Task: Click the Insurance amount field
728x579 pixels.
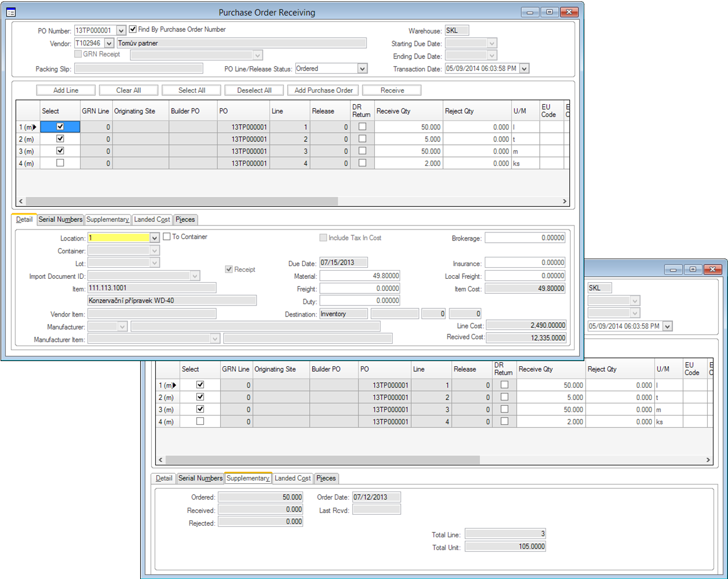Action: click(525, 263)
